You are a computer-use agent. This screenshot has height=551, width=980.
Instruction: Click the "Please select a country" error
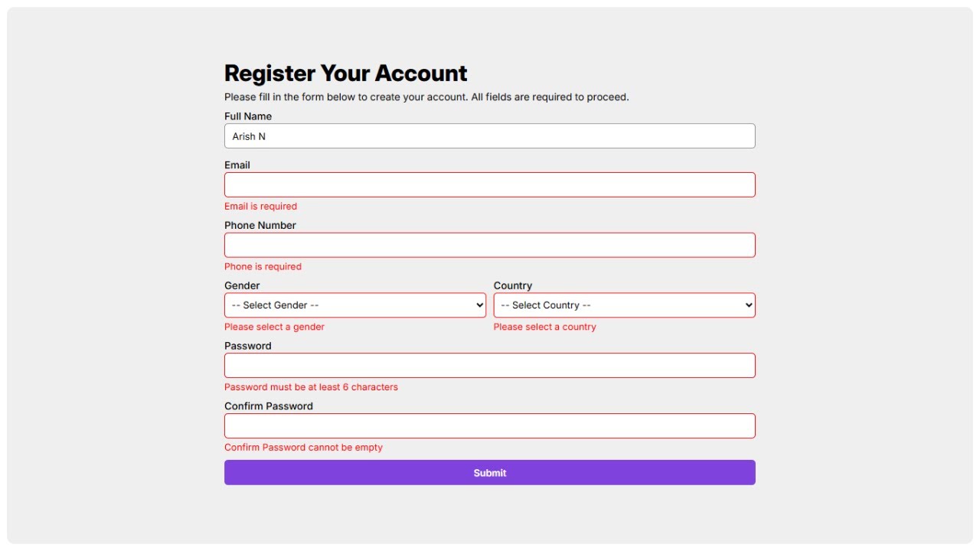544,327
